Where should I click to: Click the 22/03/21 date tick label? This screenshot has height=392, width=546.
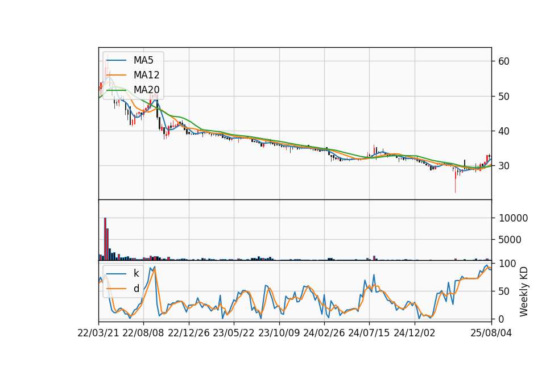click(98, 333)
